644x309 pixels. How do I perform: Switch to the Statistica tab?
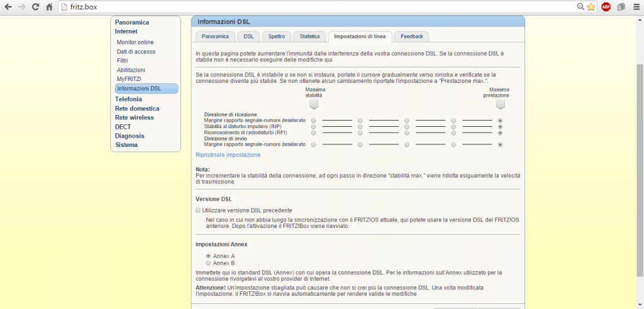coord(309,36)
